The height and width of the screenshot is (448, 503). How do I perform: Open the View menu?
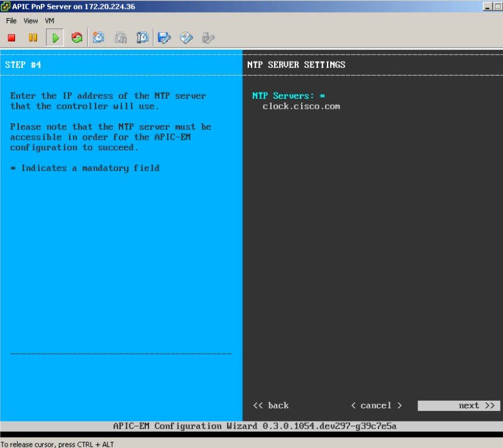coord(30,21)
